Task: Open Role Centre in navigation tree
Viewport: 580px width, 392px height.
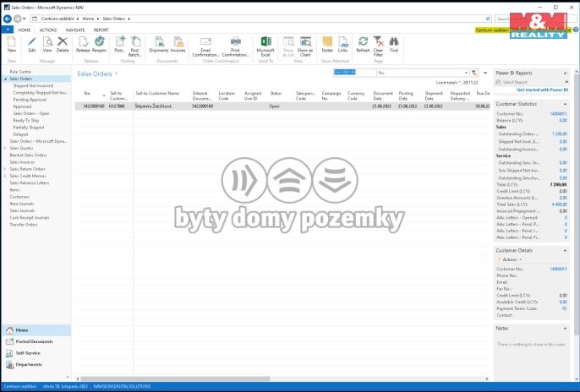Action: (20, 72)
